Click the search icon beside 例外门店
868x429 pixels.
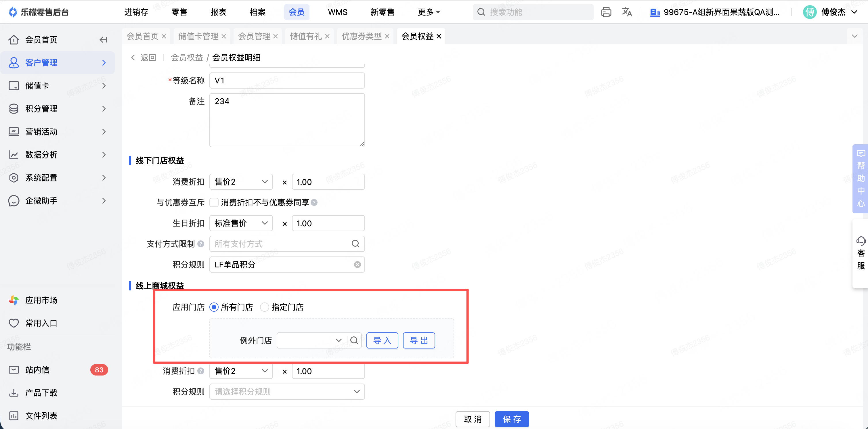pyautogui.click(x=354, y=340)
